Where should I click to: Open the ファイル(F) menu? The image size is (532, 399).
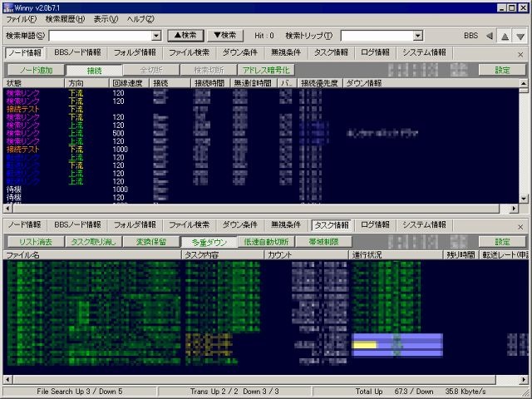pos(22,19)
